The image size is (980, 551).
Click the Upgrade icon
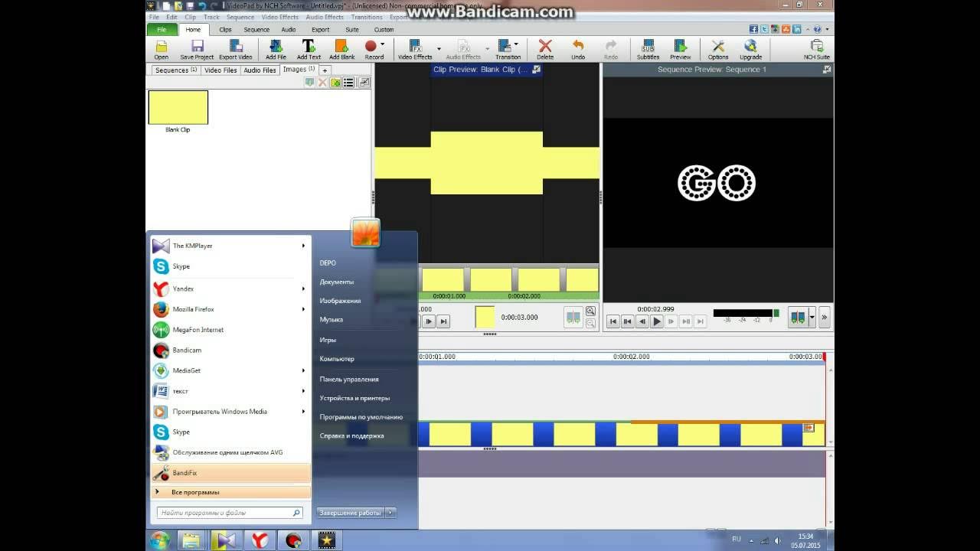point(750,50)
